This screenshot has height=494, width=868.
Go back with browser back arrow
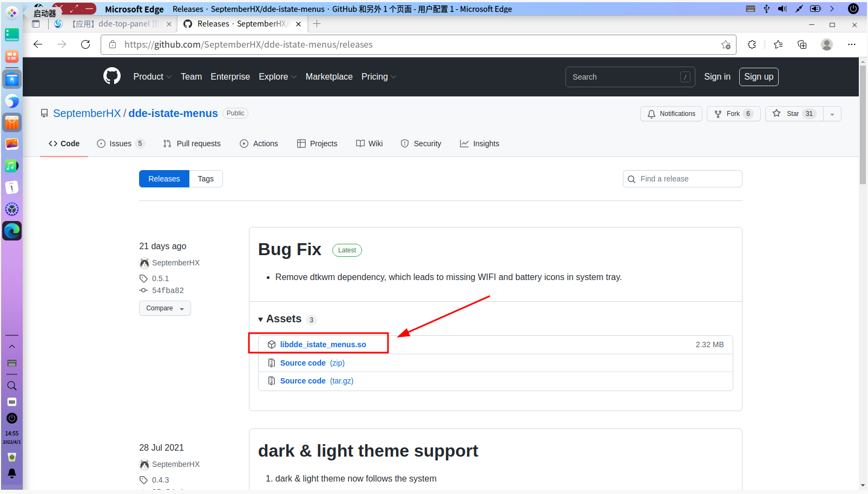point(38,44)
